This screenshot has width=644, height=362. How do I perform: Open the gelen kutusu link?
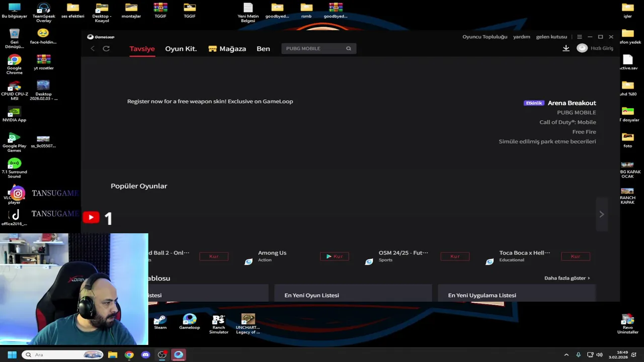point(551,37)
